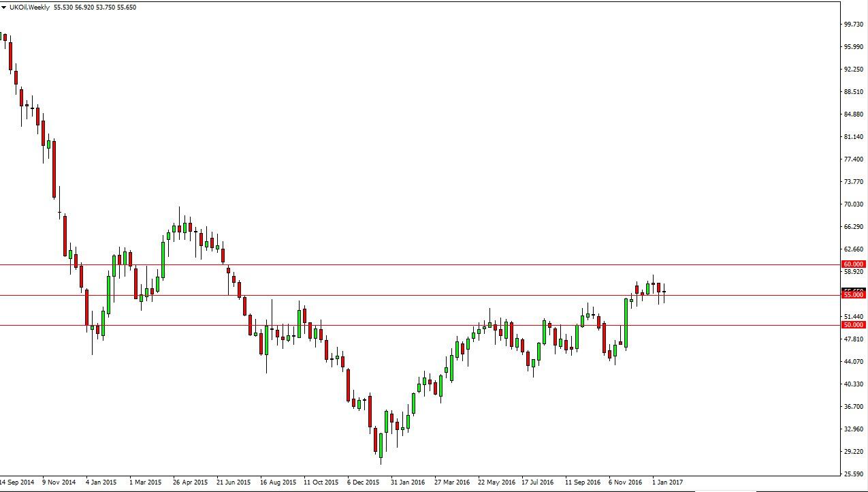The width and height of the screenshot is (868, 492).
Task: Select the 55.000 horizontal red line
Action: (408, 295)
